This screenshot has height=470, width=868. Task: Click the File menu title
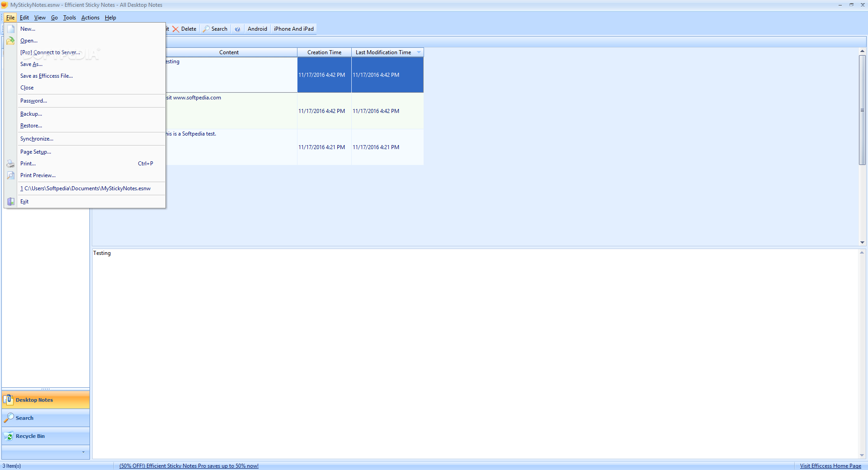10,18
